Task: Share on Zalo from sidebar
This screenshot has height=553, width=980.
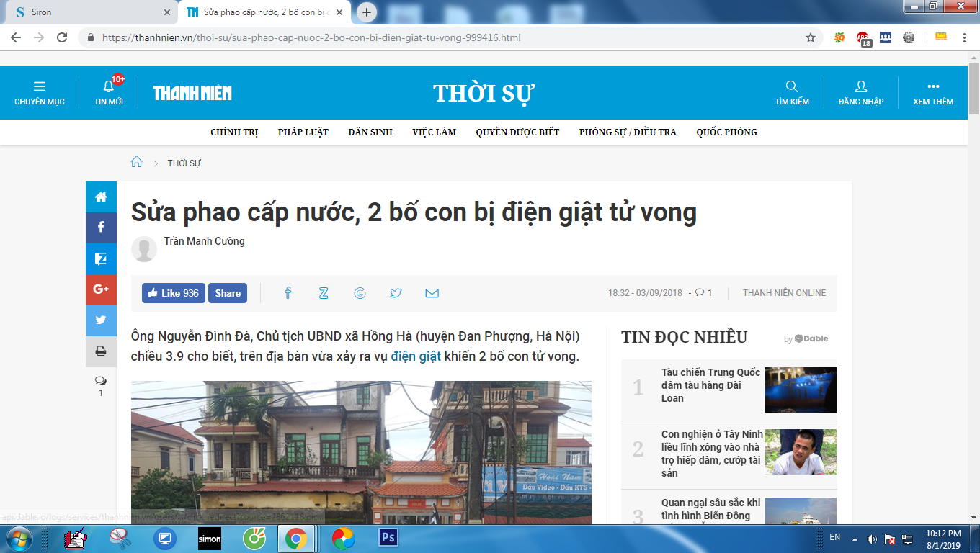Action: click(x=101, y=258)
